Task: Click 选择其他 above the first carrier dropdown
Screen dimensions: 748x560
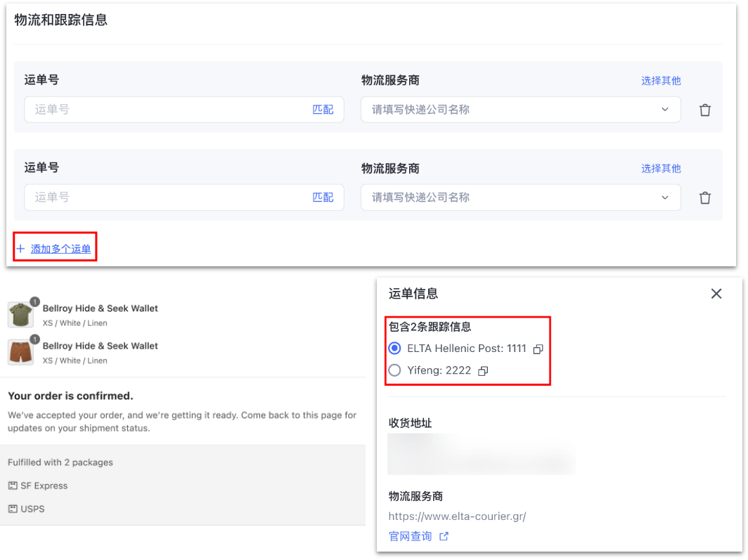Action: point(661,81)
